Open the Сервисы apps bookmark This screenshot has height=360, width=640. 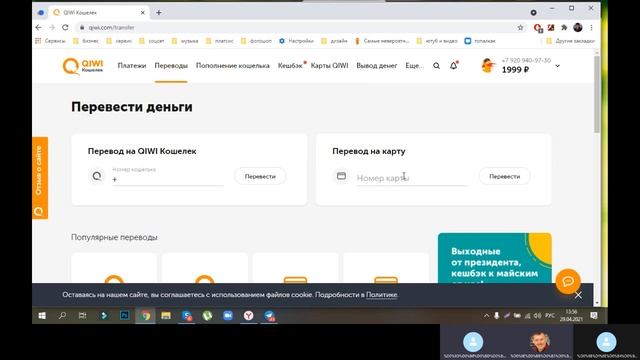click(50, 41)
